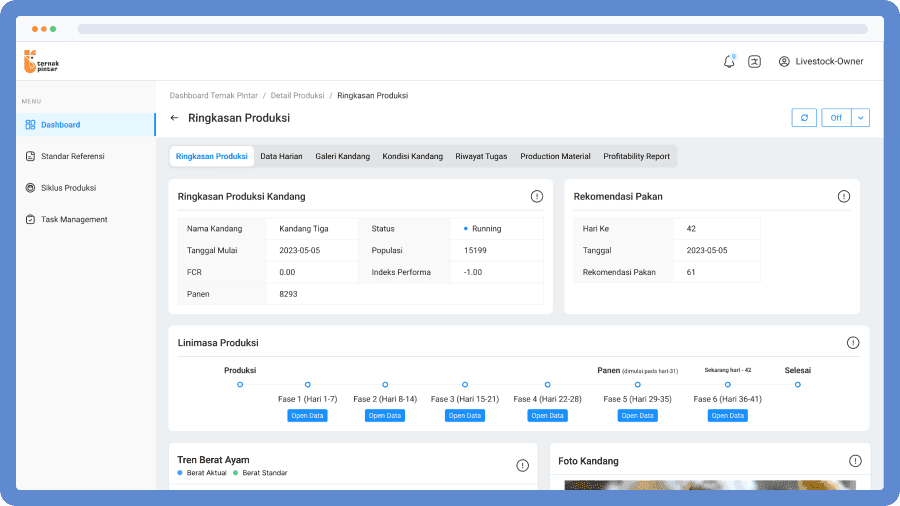Open the notifications bell

(729, 61)
